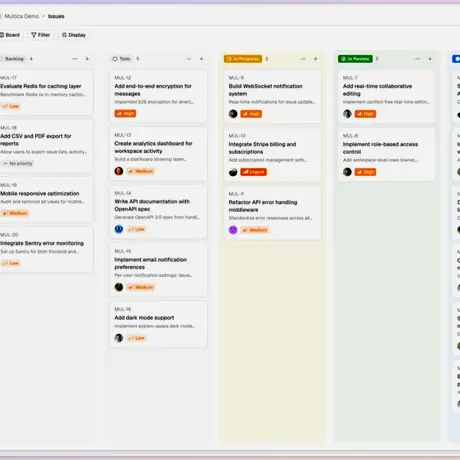Click assignee avatar on Stripe billing card
Screen dimensions: 460x460
(x=233, y=172)
